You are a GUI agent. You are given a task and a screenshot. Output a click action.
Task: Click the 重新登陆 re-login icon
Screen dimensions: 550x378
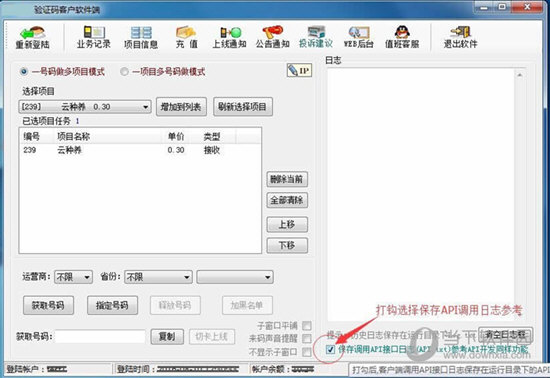(32, 38)
